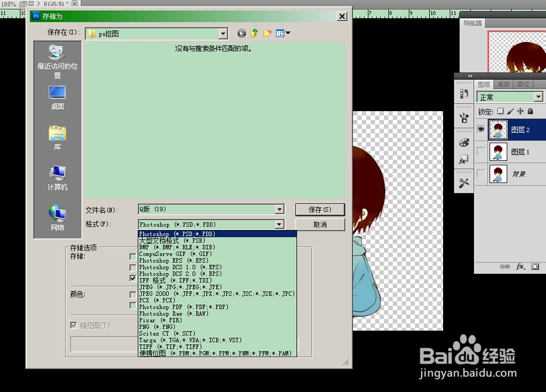
Task: Open the Styles fx panel icon in the dock
Action: coord(464,160)
